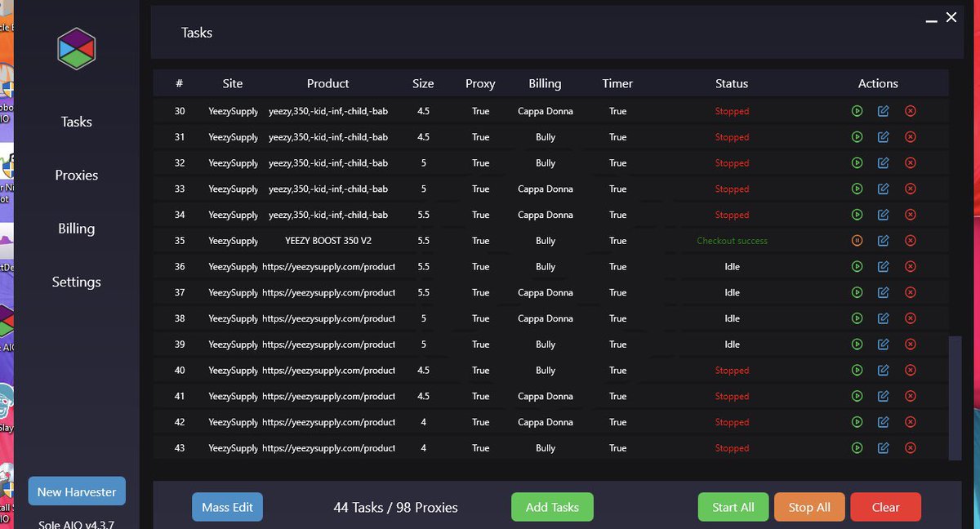Delete task 36 red X icon

(911, 267)
